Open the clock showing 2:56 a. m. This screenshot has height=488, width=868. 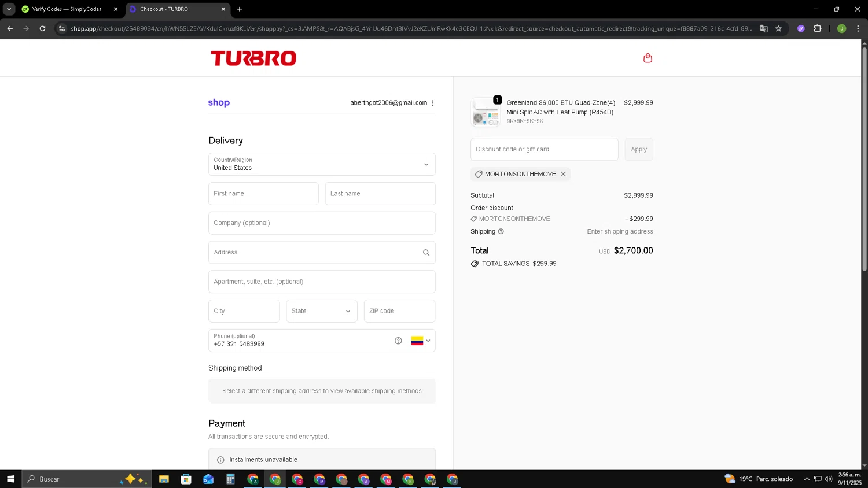click(x=849, y=479)
